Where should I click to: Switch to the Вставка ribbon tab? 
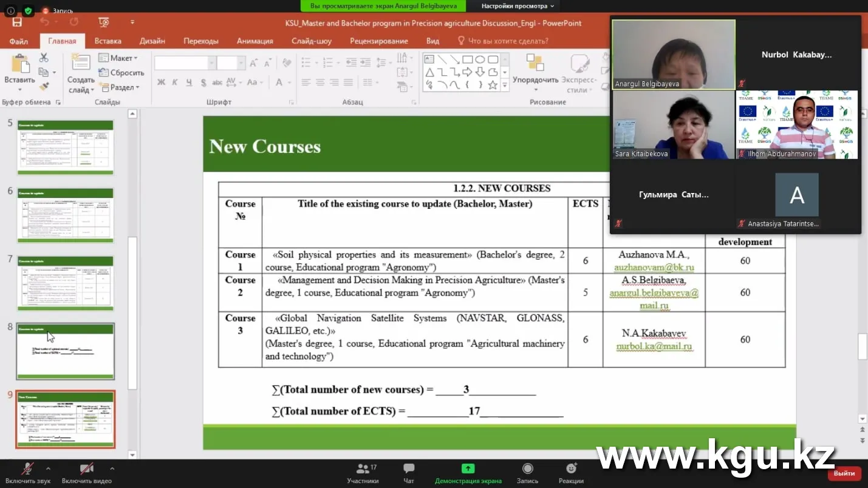pyautogui.click(x=108, y=41)
